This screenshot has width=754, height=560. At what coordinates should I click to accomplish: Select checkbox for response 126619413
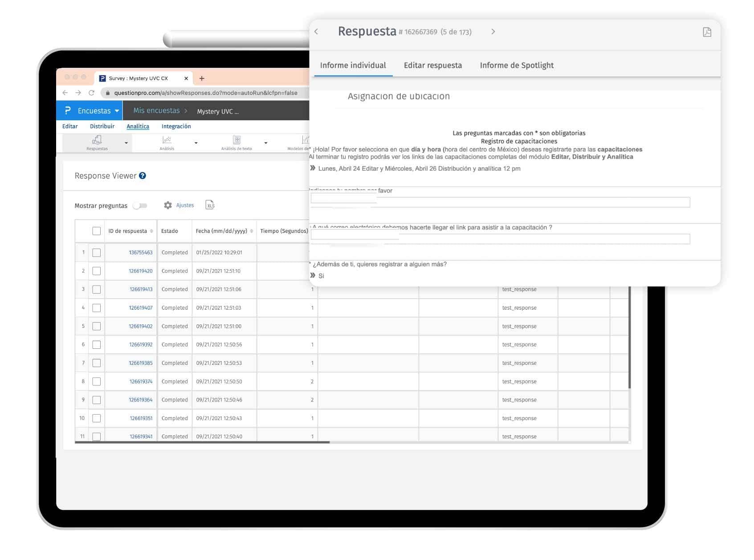coord(96,290)
